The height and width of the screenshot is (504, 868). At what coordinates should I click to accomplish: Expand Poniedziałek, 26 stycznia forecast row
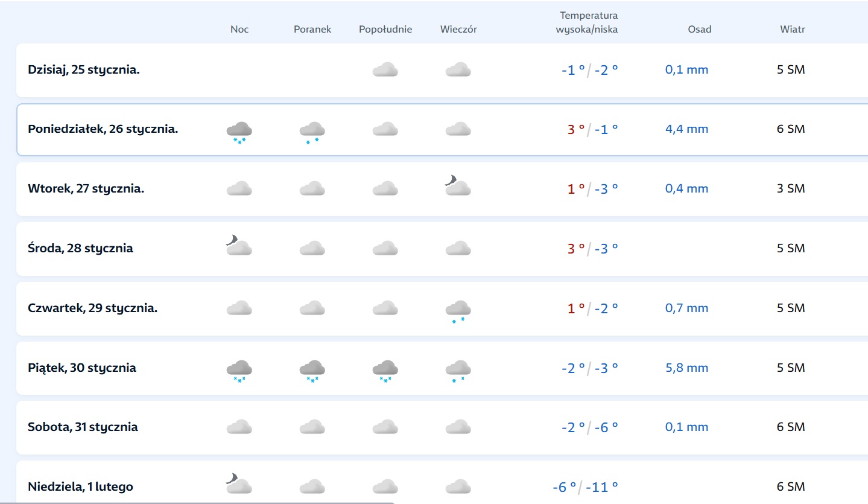(103, 129)
